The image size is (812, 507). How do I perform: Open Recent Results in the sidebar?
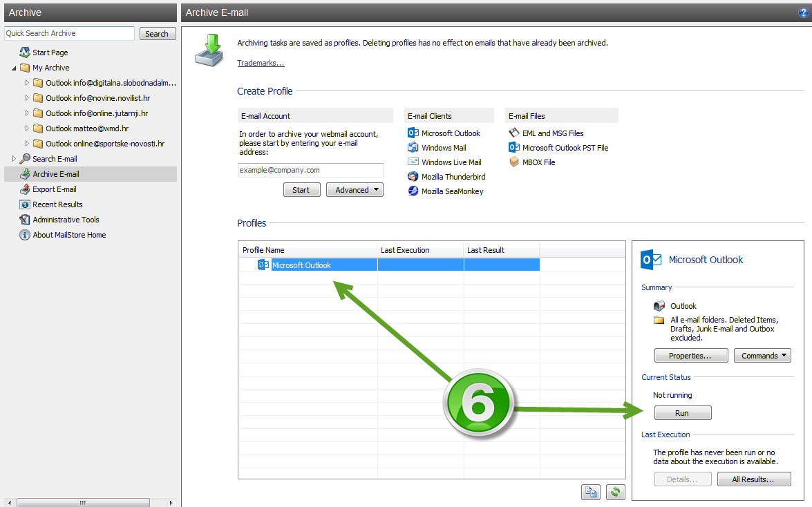57,204
